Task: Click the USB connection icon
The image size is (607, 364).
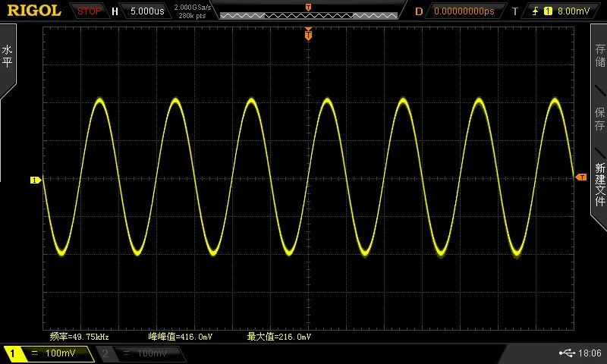Action: coord(567,353)
